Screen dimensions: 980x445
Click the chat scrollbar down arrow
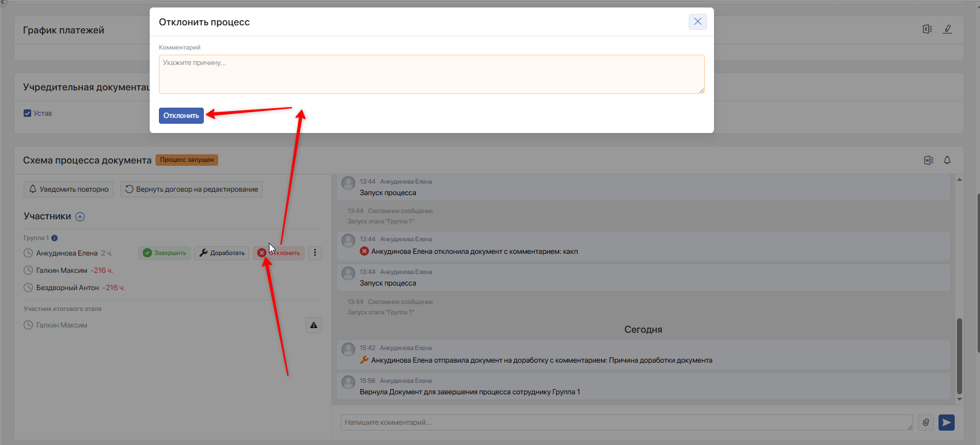point(959,399)
